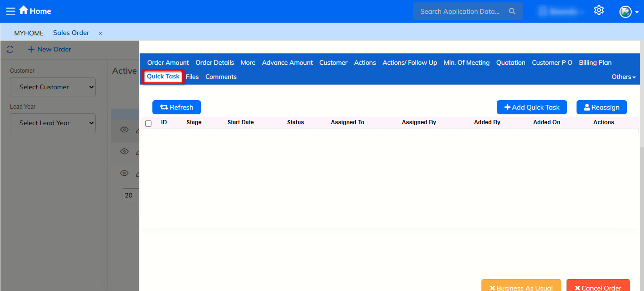Click the search magnifier icon
The height and width of the screenshot is (291, 644).
click(x=512, y=11)
